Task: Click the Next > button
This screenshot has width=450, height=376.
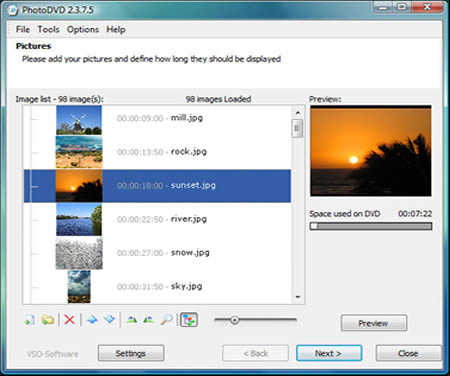Action: coord(329,353)
